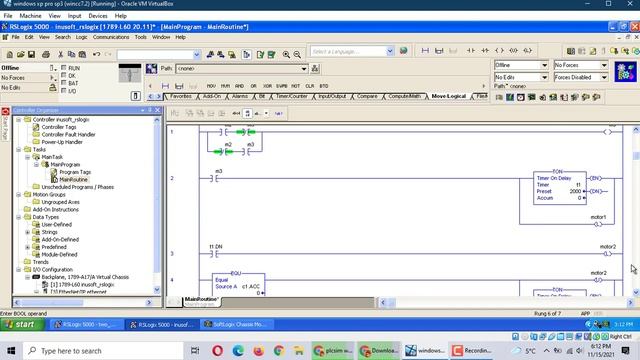
Task: Click the Find Previous binoculars icon
Action: 210,54
